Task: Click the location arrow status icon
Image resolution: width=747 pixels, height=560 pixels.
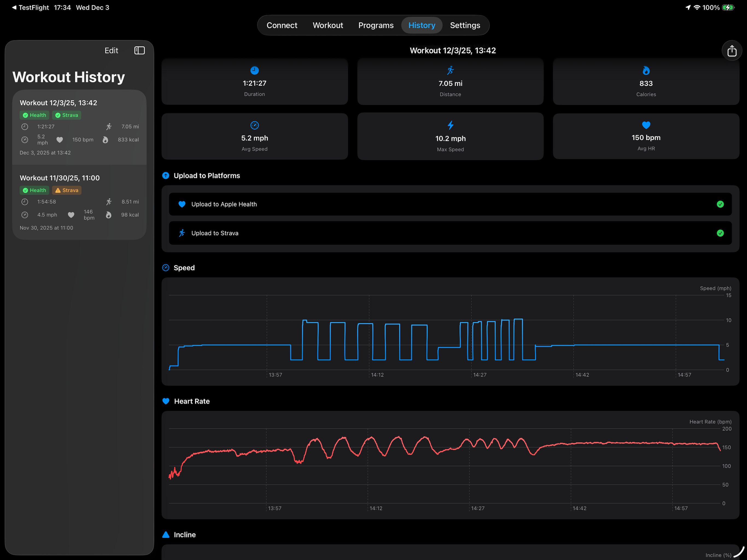Action: [688, 7]
